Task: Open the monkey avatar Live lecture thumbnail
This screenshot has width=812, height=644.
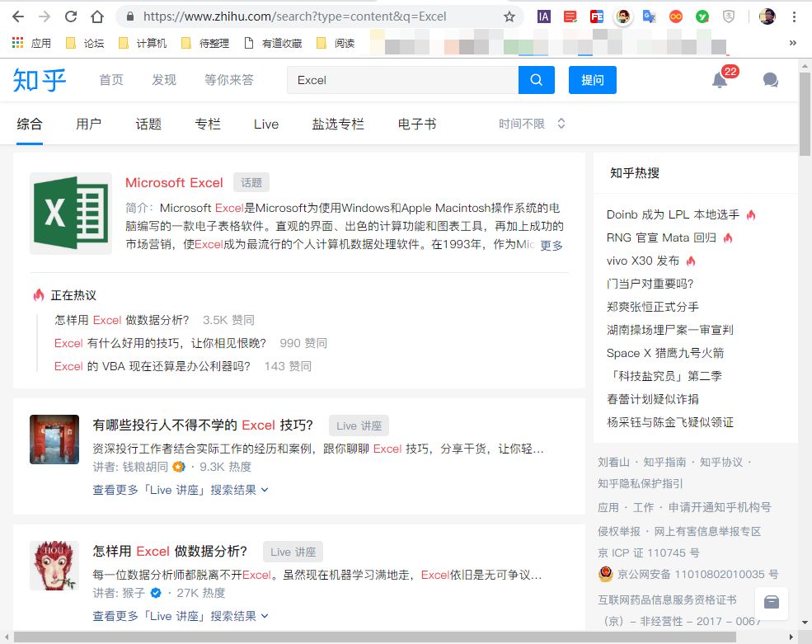Action: 54,566
